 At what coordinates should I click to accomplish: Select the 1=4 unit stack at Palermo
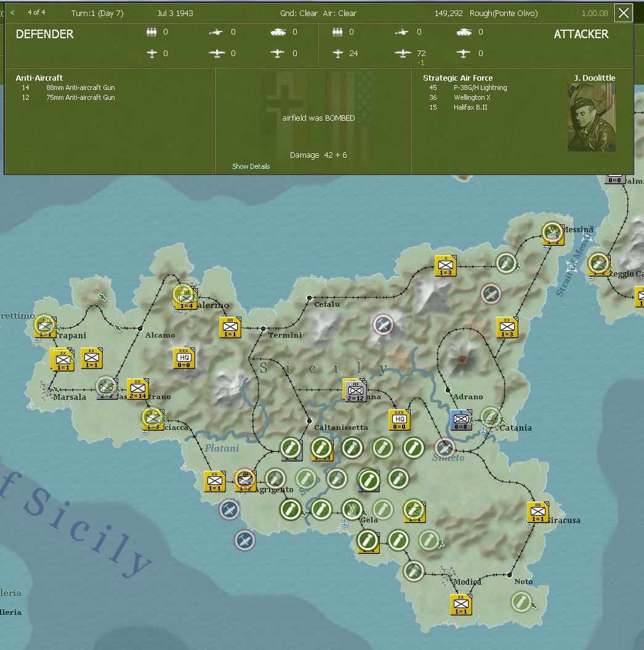[x=185, y=297]
